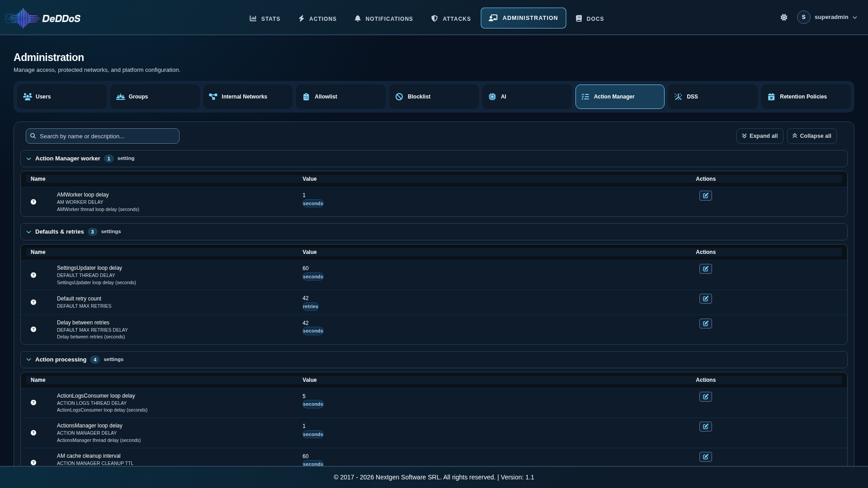Show help for Delay between retries
Image resolution: width=868 pixels, height=488 pixels.
33,329
